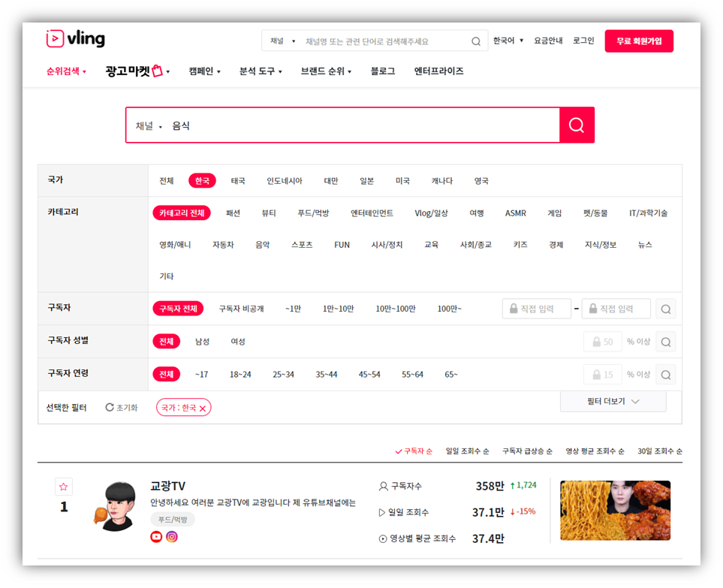Expand the 광고마켓 menu
This screenshot has height=588, width=723.
point(137,71)
